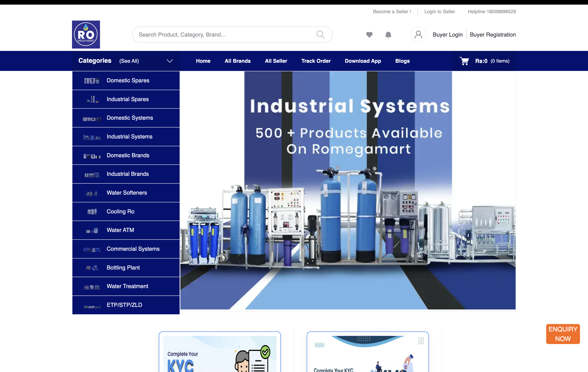Screen dimensions: 588x372
Task: Open the See All categories link
Action: [129, 61]
